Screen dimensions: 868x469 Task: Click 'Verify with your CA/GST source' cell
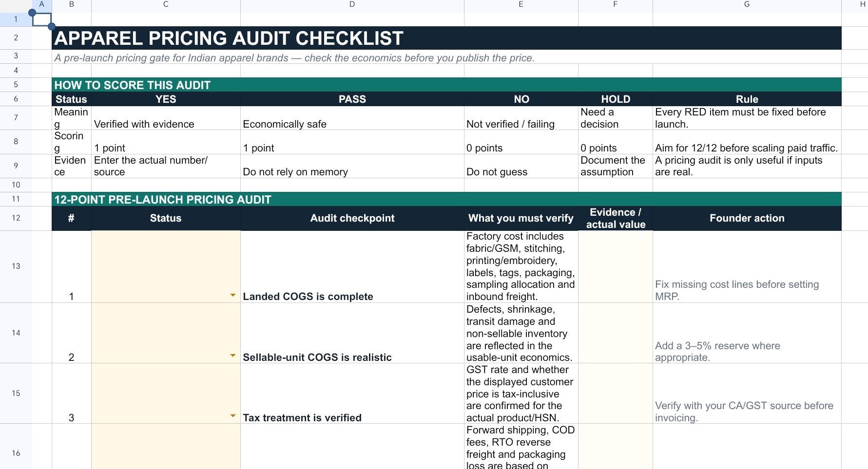tap(747, 394)
